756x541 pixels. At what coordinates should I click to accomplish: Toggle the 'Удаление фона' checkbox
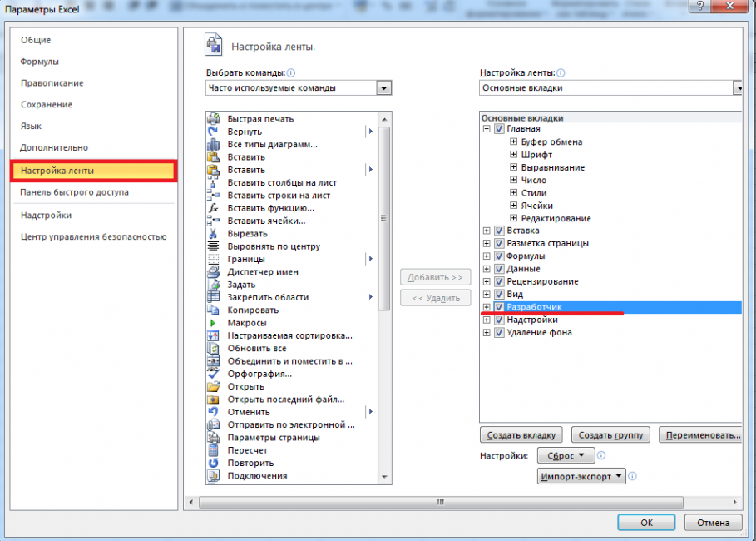[499, 333]
